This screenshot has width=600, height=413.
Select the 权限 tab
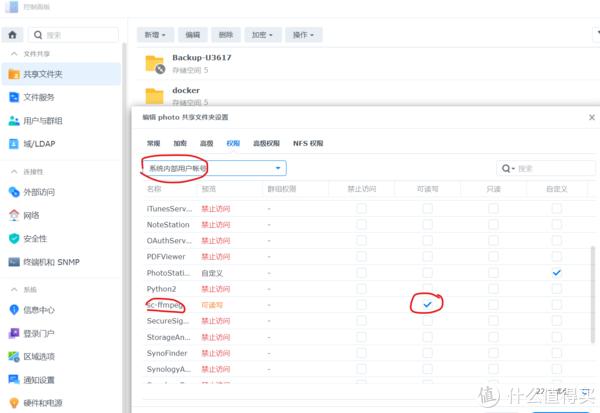[x=233, y=143]
